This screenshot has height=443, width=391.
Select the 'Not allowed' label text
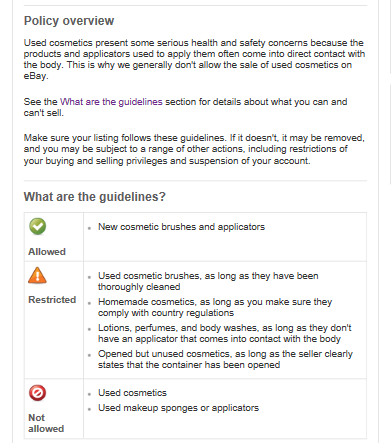click(46, 423)
